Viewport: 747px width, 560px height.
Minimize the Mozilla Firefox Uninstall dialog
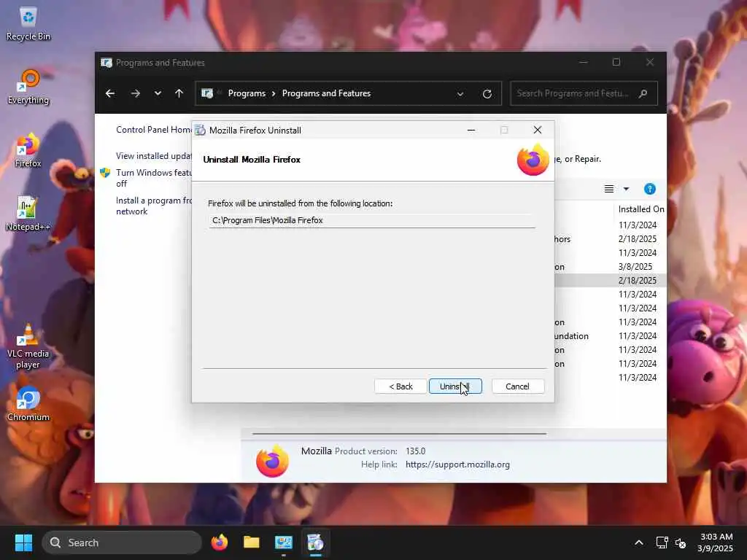[x=471, y=130]
